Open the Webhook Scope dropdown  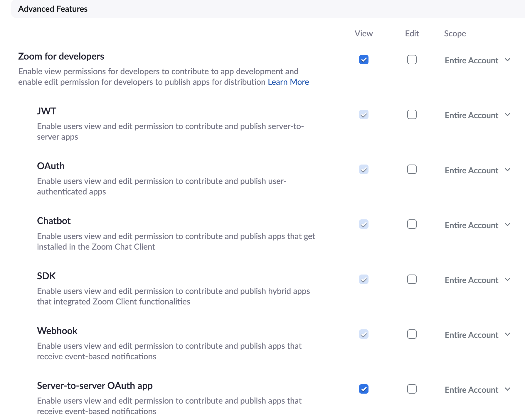point(478,335)
